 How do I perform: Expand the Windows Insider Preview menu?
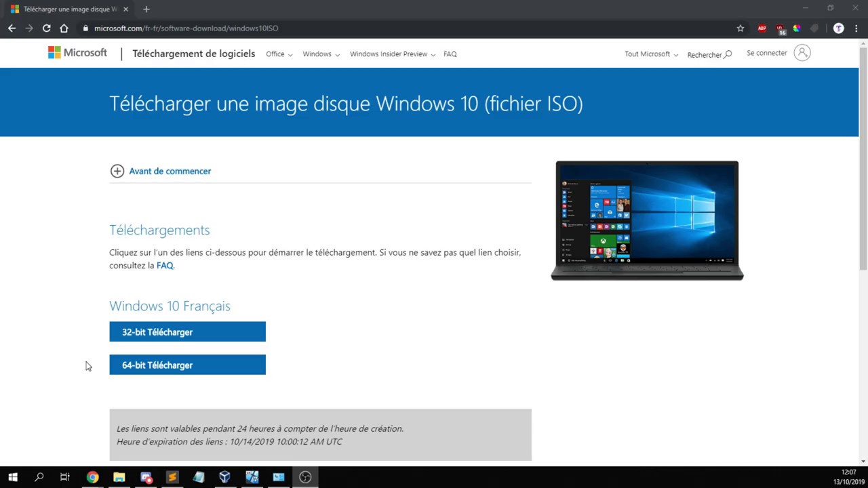pyautogui.click(x=392, y=54)
